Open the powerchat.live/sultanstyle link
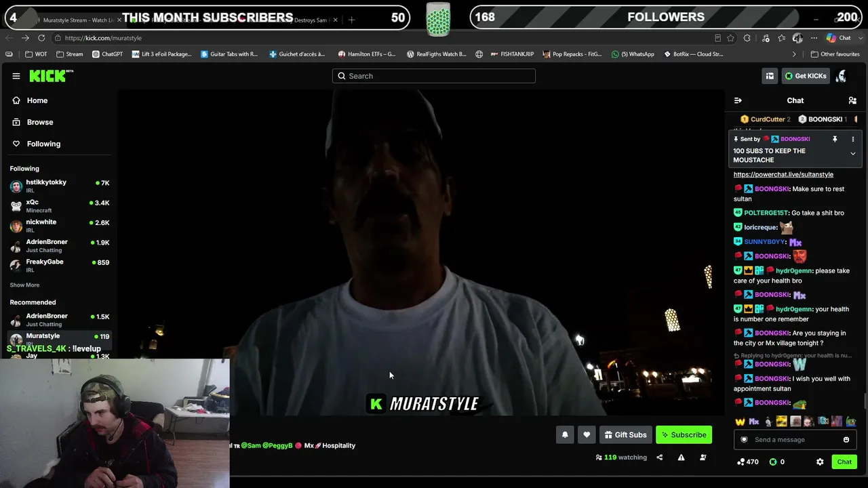 click(783, 174)
